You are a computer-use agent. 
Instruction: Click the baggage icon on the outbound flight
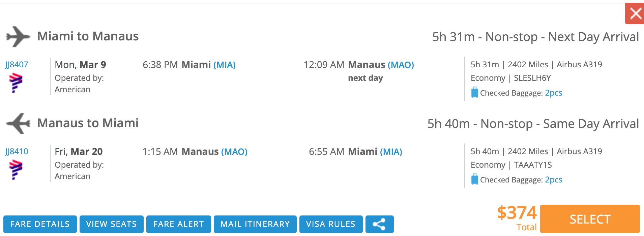pyautogui.click(x=474, y=93)
